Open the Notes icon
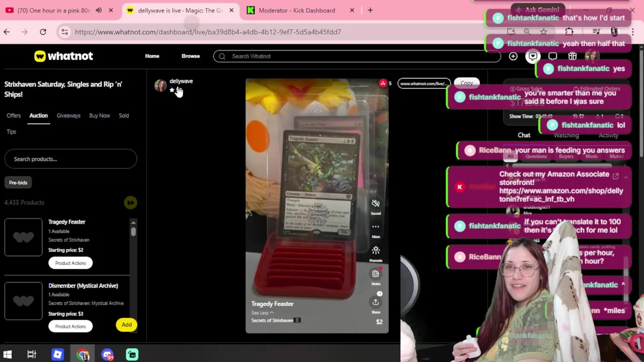Screen dimensions: 644x362 375,274
